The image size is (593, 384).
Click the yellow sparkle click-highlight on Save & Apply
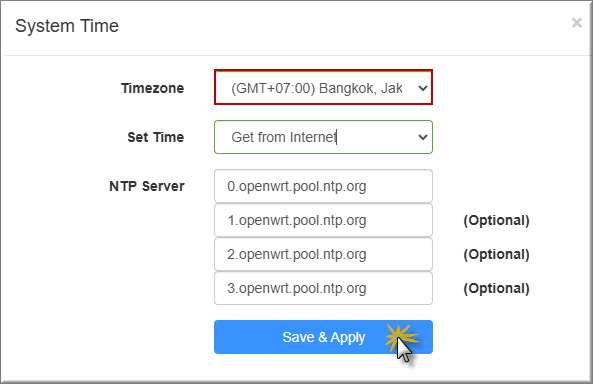coord(400,336)
